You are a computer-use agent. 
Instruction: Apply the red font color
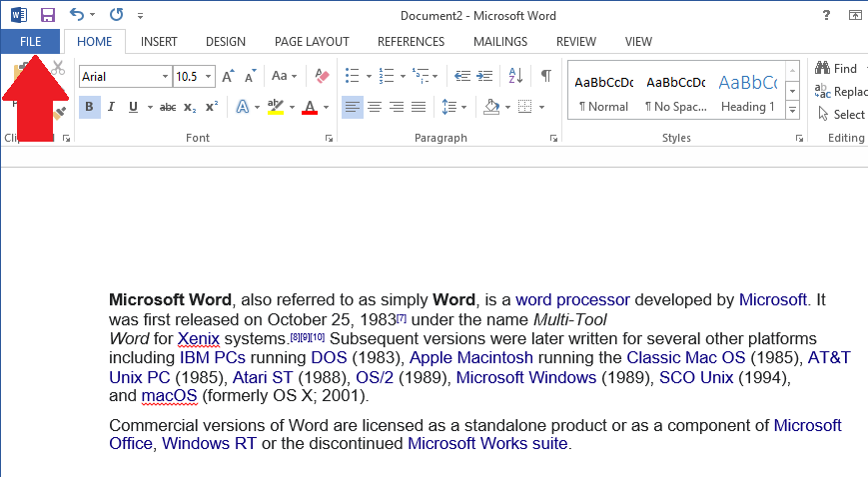310,107
